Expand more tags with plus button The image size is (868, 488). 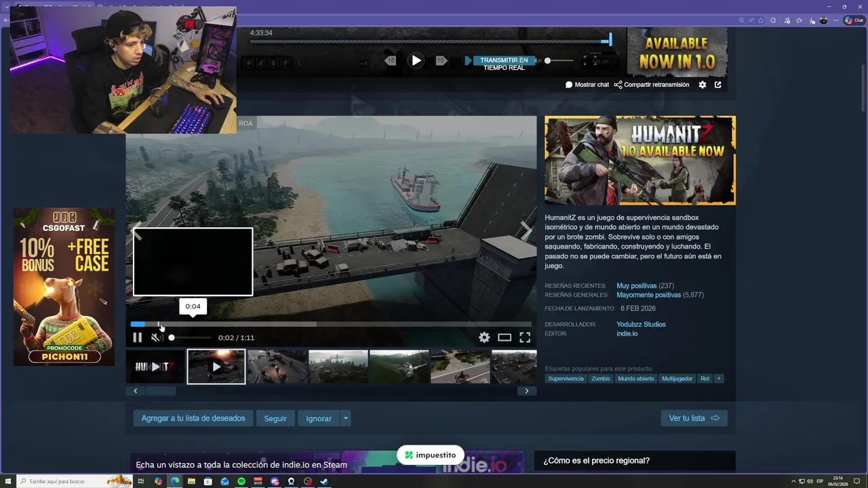click(x=719, y=379)
